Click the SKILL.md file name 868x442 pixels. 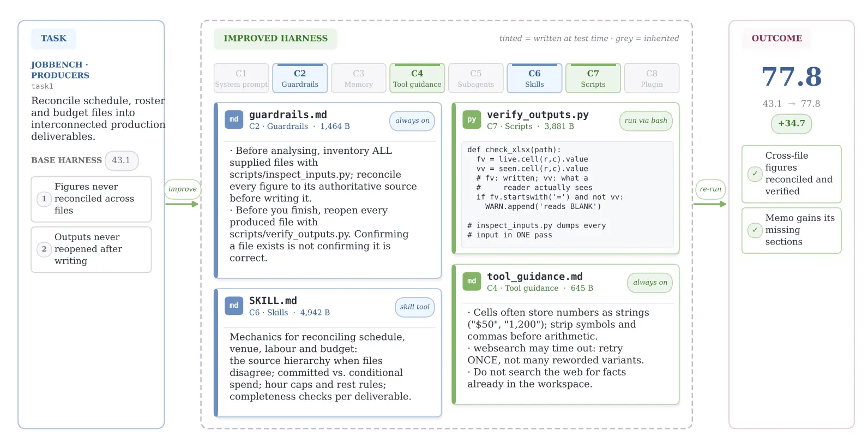point(273,301)
